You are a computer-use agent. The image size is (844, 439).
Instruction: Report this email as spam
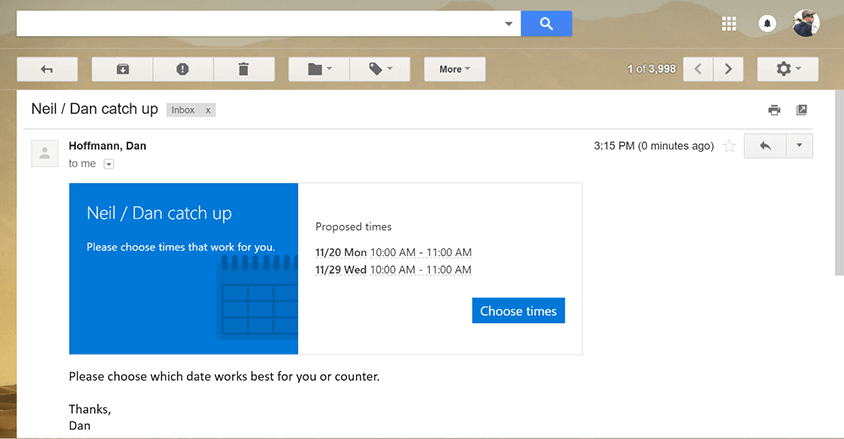point(182,69)
